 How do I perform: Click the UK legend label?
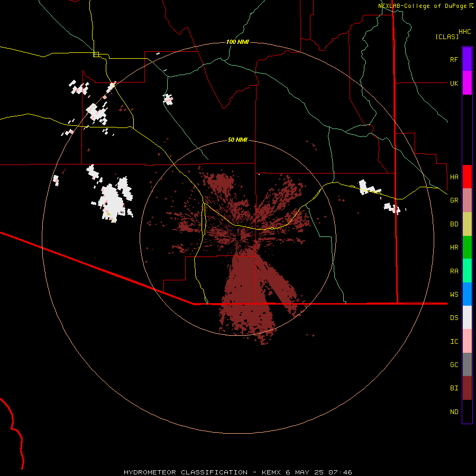(x=454, y=84)
